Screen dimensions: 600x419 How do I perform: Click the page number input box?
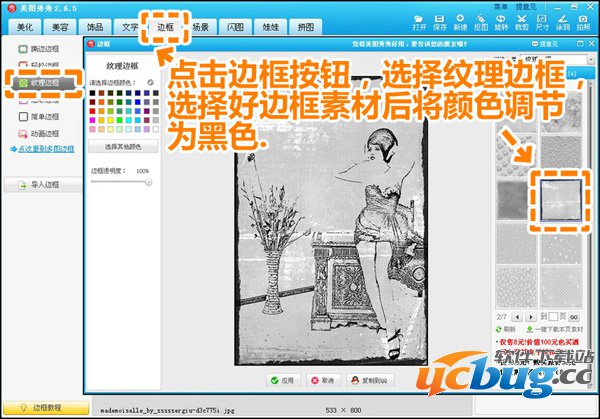click(553, 317)
